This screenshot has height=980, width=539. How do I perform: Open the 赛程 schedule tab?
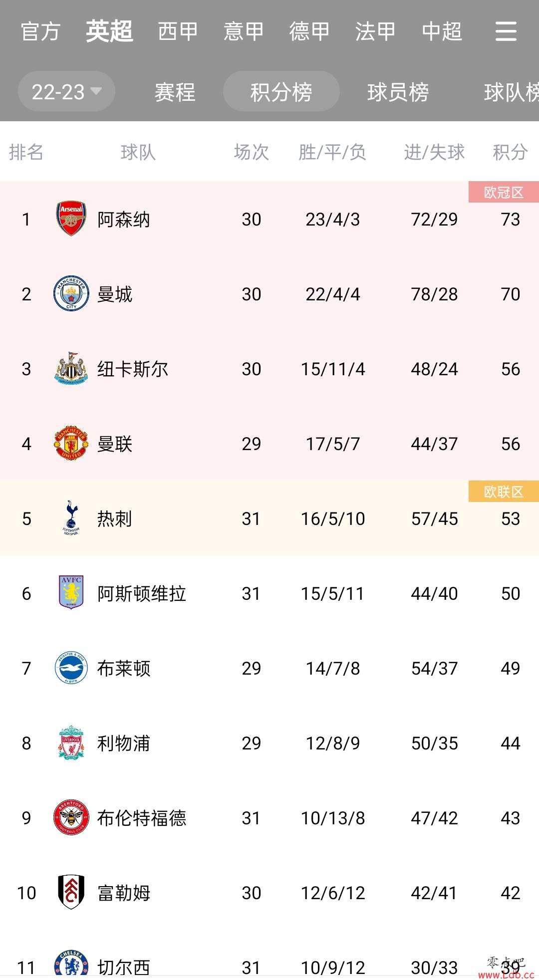[175, 92]
